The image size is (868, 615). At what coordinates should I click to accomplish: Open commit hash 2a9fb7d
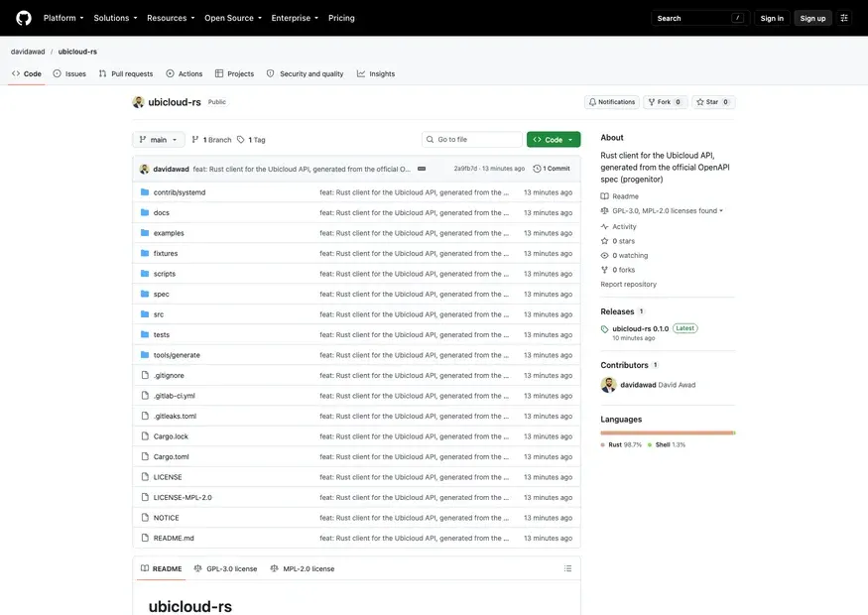[x=465, y=169]
